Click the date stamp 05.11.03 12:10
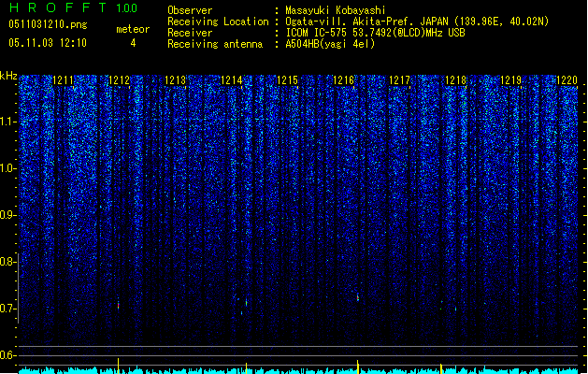The width and height of the screenshot is (588, 374). [48, 43]
